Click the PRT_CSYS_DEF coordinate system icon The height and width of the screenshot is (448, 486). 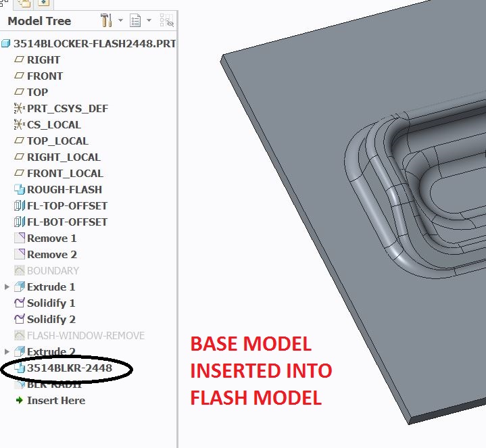[x=19, y=108]
